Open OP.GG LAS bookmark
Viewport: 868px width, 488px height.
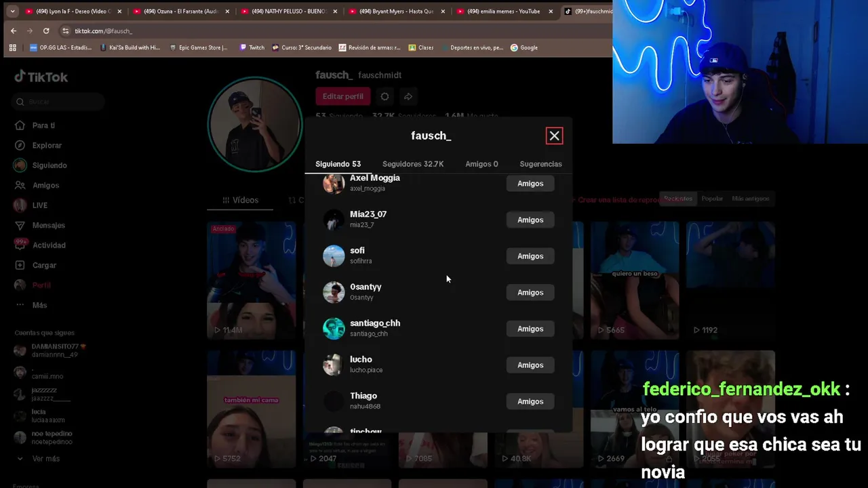[61, 47]
